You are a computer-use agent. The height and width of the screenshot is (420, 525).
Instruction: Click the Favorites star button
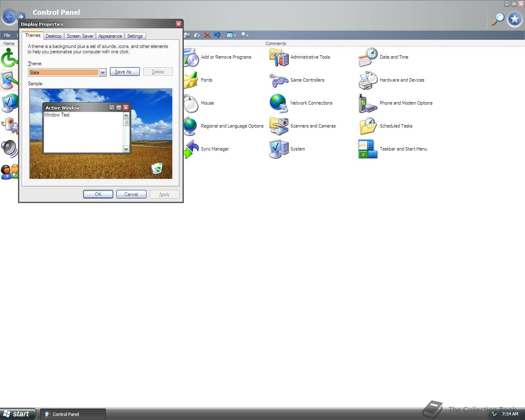515,19
